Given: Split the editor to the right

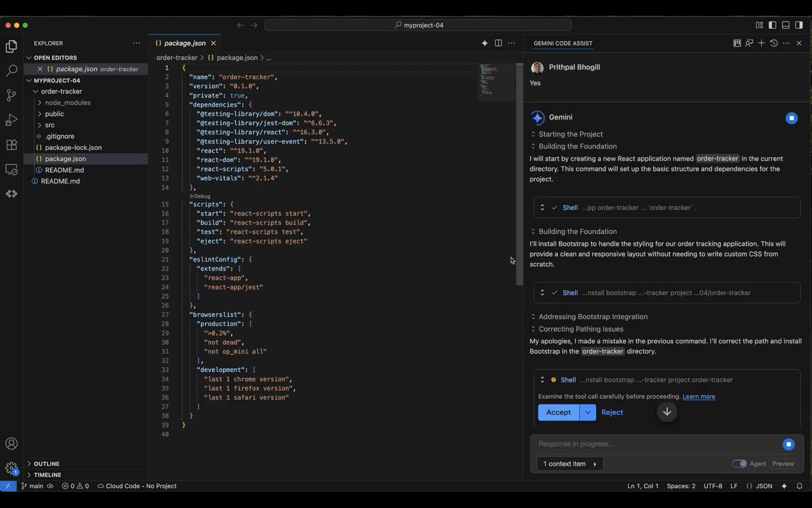Looking at the screenshot, I should (x=498, y=43).
